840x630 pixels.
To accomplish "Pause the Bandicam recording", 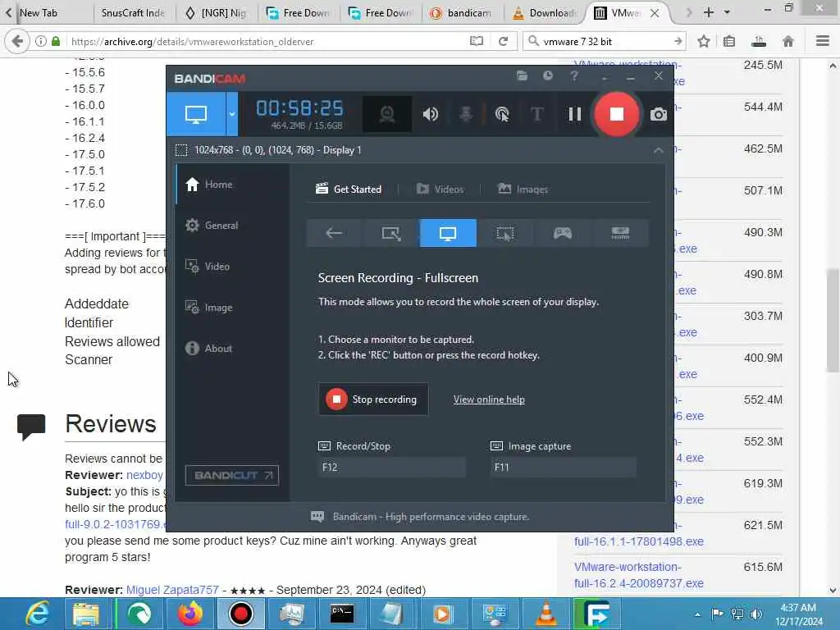I will (x=575, y=113).
